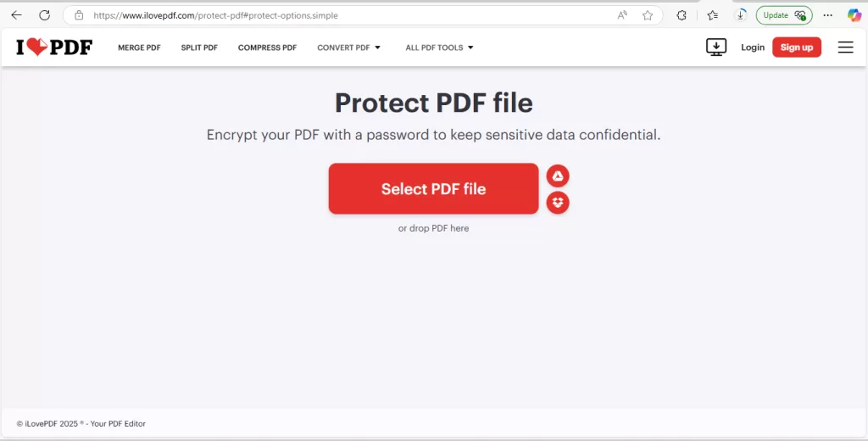Open the Read Aloud icon
The height and width of the screenshot is (441, 868).
pyautogui.click(x=622, y=15)
